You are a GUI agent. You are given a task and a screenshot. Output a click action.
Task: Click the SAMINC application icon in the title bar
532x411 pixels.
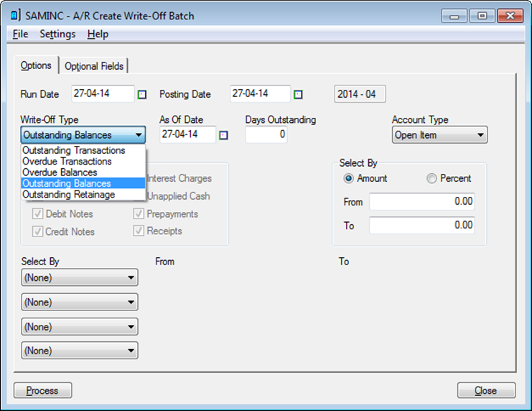(x=14, y=15)
